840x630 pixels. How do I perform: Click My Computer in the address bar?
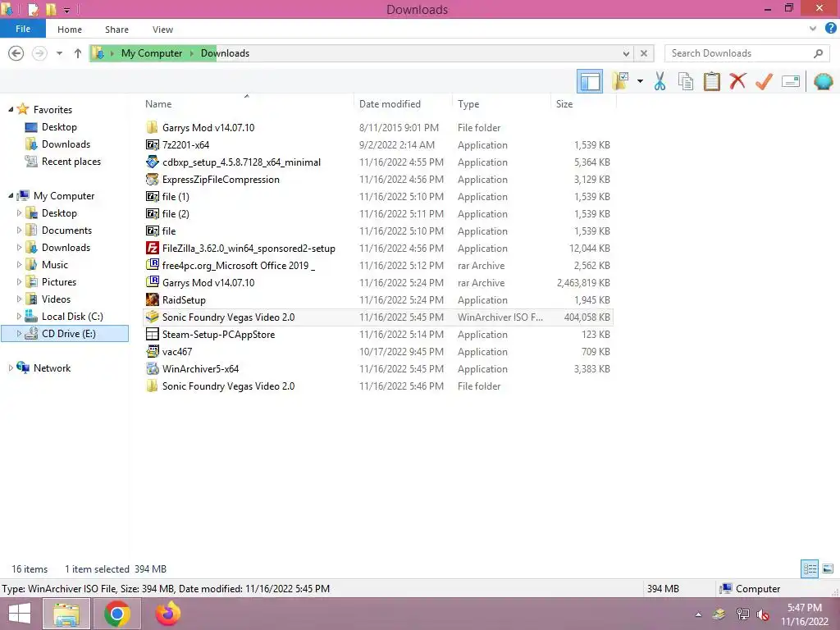(152, 53)
